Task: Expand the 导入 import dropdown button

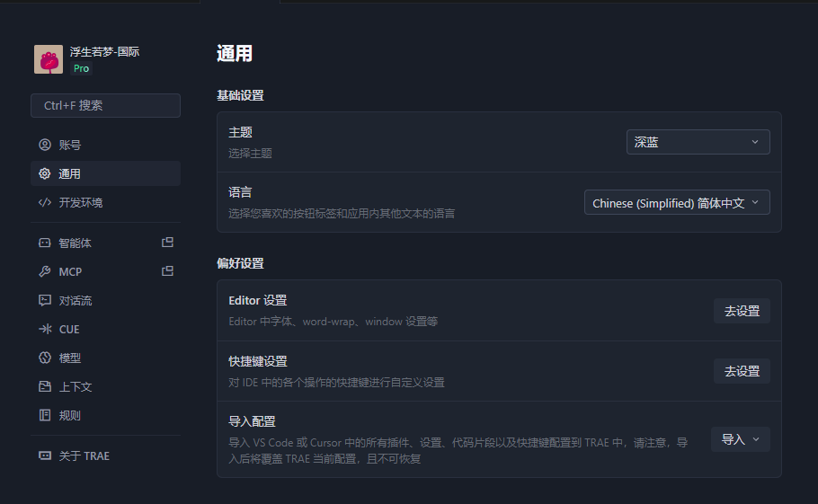Action: [x=740, y=439]
